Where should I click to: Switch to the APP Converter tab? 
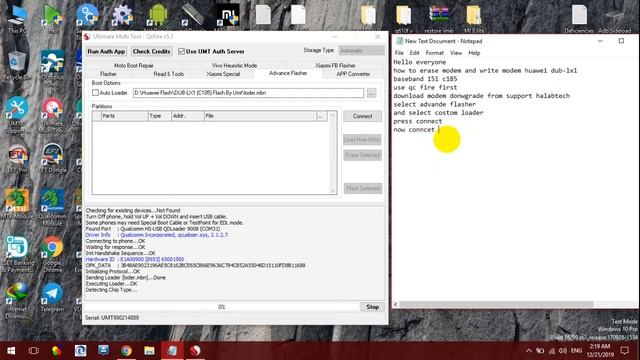coord(353,74)
